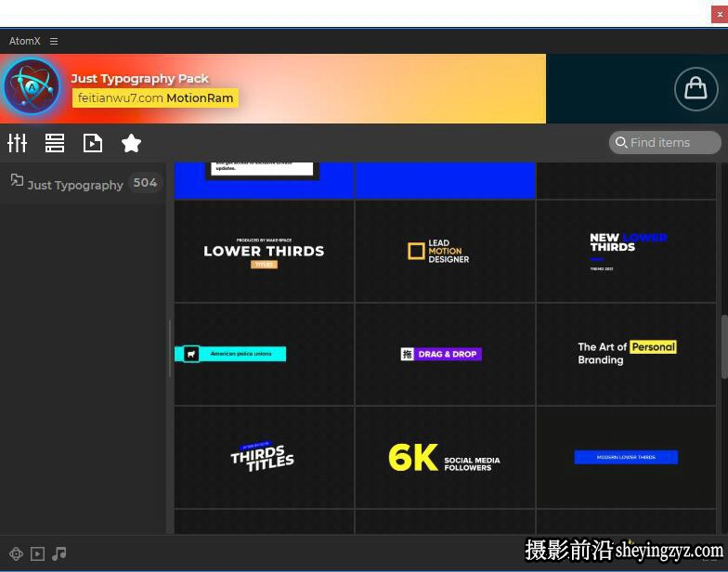Switch to the list layout icon
The image size is (728, 572).
click(x=55, y=143)
